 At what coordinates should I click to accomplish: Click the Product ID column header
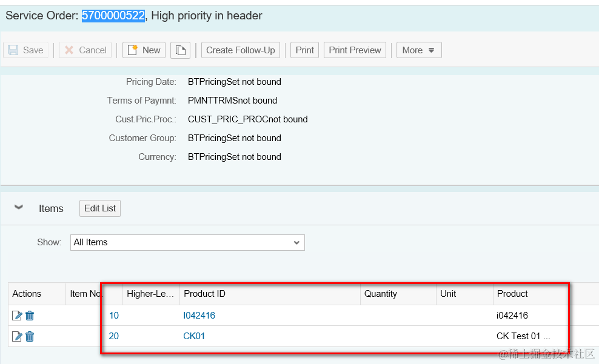(270, 294)
